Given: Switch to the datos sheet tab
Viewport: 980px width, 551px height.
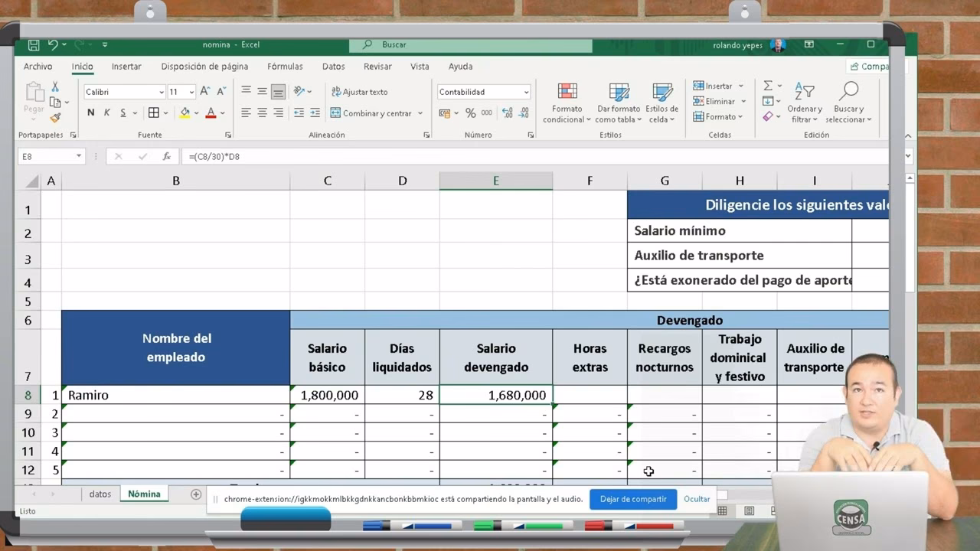Looking at the screenshot, I should [x=100, y=494].
